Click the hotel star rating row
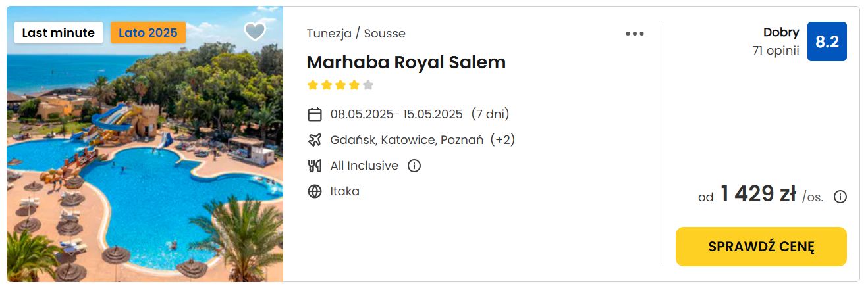 [x=340, y=85]
